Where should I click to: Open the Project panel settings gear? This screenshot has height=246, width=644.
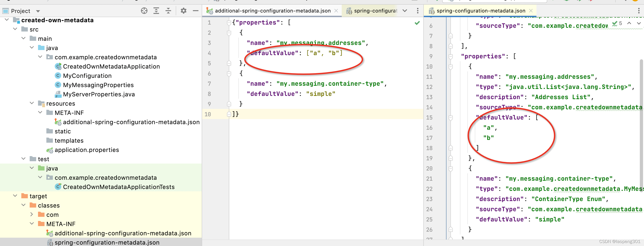tap(184, 11)
